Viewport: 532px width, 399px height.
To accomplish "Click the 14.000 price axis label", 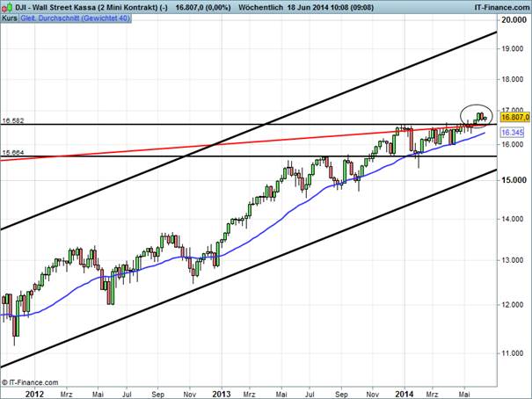I will coord(513,219).
